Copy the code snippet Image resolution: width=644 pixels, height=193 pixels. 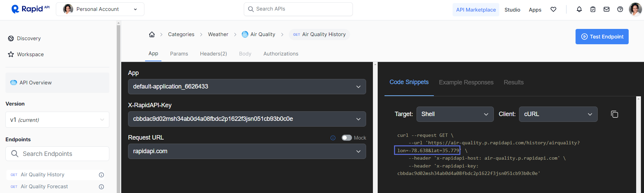click(x=614, y=114)
